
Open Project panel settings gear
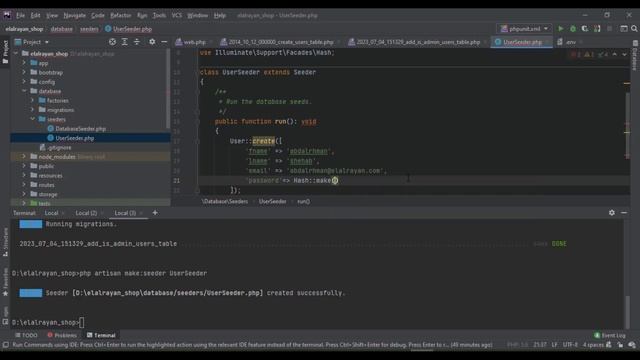coord(152,42)
